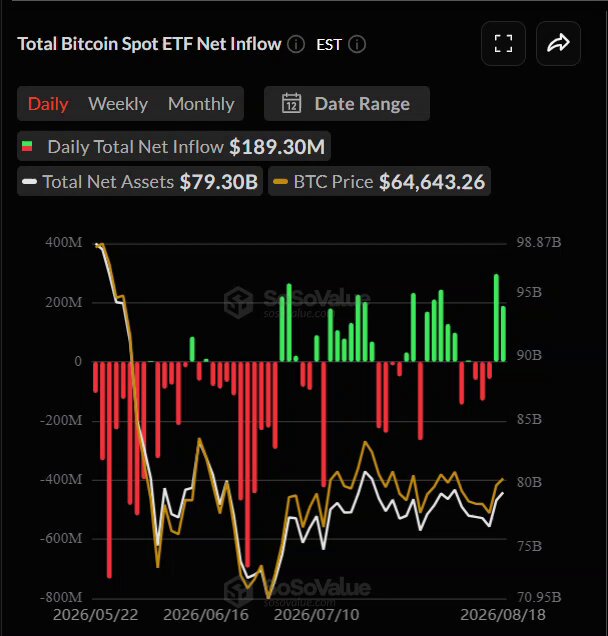Open the Date Range picker

(x=347, y=103)
